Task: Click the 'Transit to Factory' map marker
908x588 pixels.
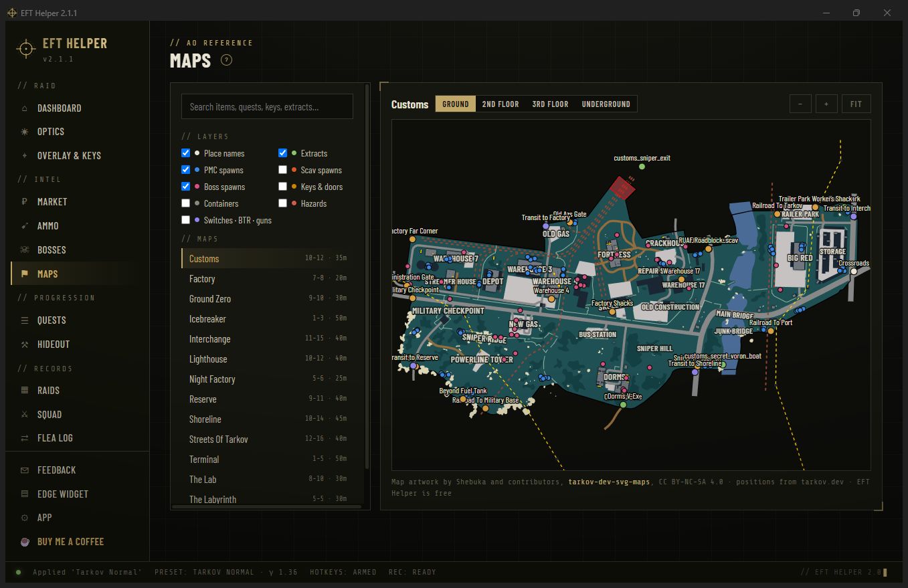Action: pos(546,226)
